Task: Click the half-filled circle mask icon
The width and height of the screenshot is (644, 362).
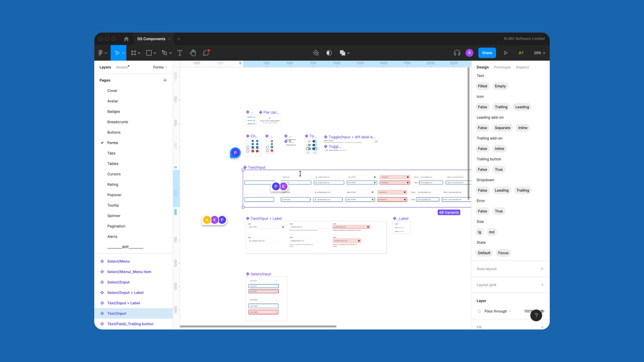Action: (329, 53)
